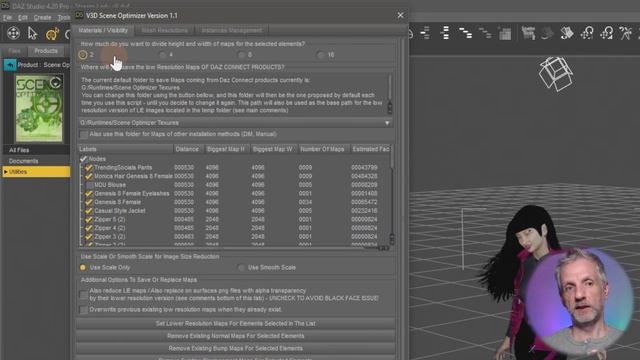Open the round menu icon on product thumbnail
640x360 pixels.
[x=55, y=83]
